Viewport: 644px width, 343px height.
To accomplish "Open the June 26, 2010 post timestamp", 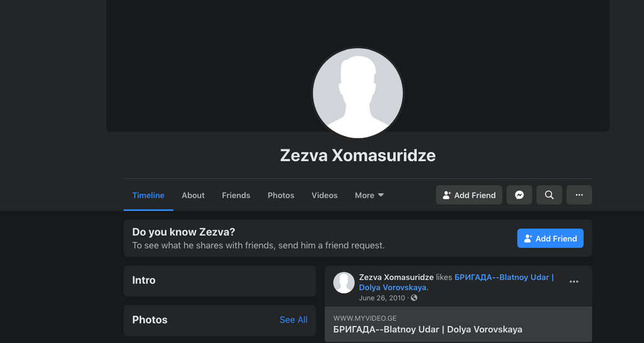I will pos(382,298).
